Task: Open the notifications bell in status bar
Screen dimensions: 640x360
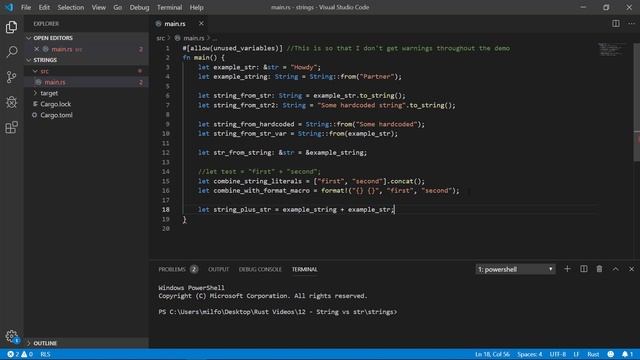Action: pyautogui.click(x=627, y=354)
